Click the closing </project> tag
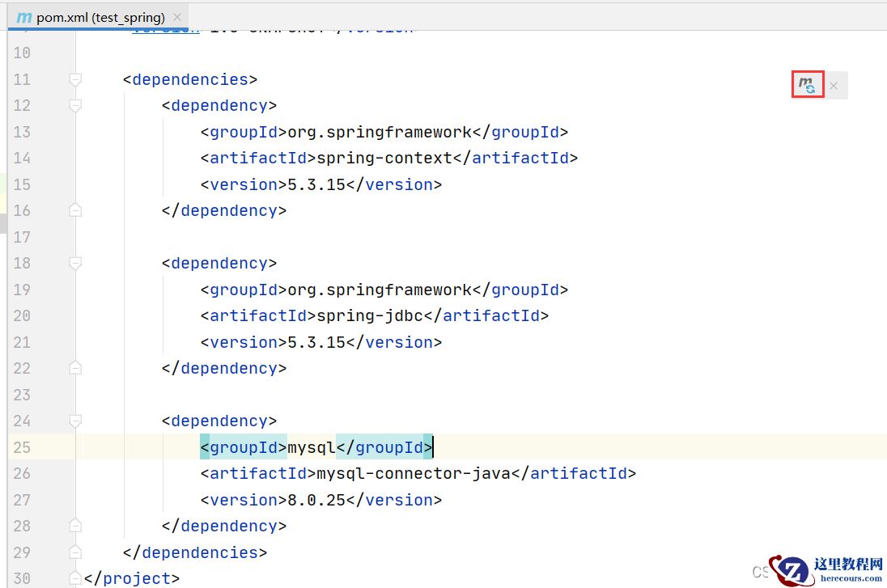Viewport: 887px width, 588px height. pos(132,578)
